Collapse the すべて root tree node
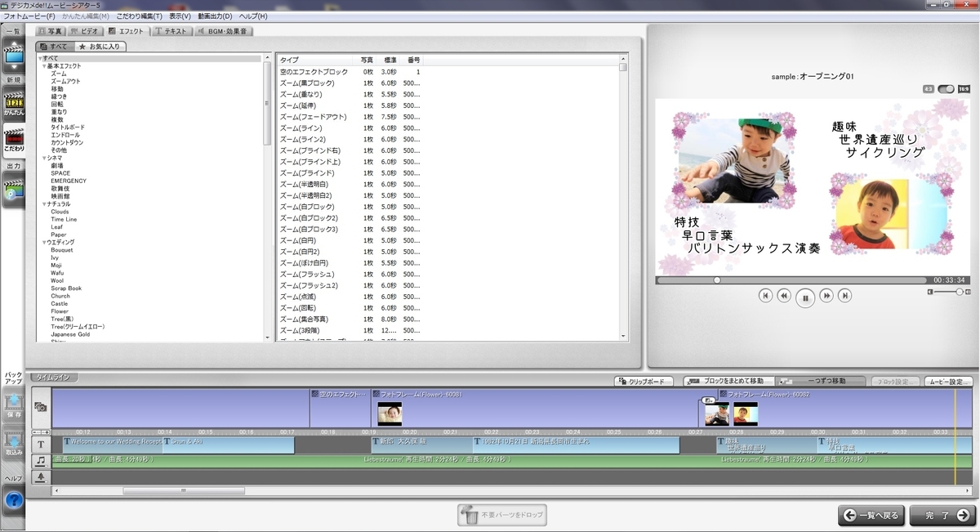 click(39, 58)
